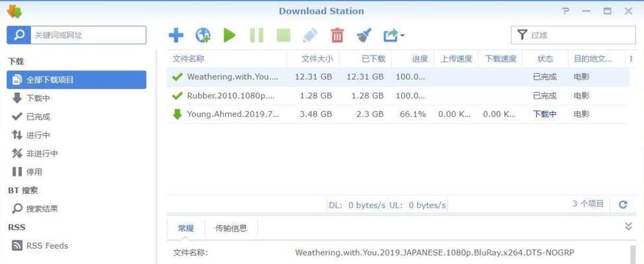Switch to the 传输信息 tab
644x264 pixels.
click(x=231, y=229)
